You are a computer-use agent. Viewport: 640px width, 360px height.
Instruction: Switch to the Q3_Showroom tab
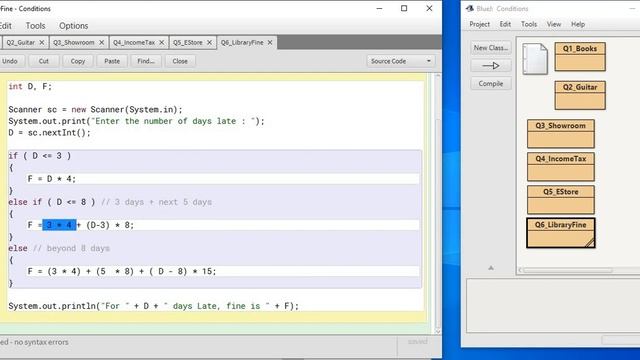click(x=73, y=42)
